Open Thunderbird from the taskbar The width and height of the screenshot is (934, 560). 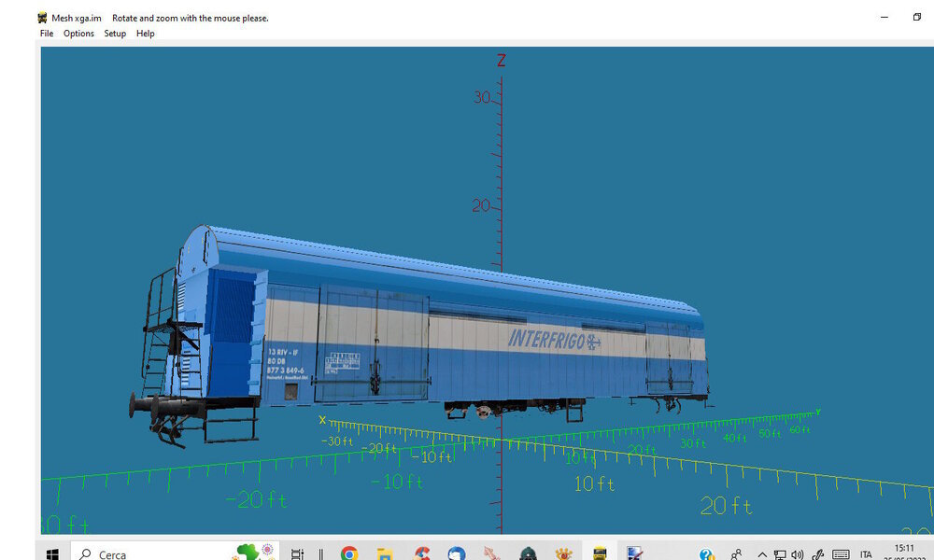[x=457, y=554]
